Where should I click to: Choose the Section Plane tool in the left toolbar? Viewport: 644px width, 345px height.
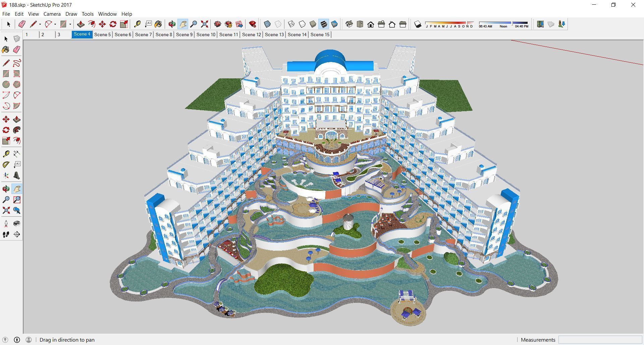pyautogui.click(x=17, y=234)
